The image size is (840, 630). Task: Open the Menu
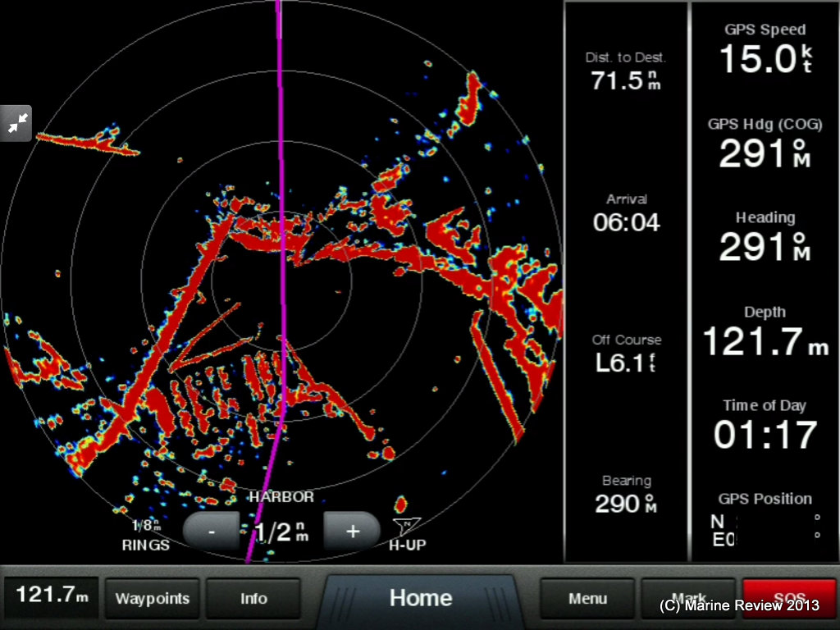point(587,599)
